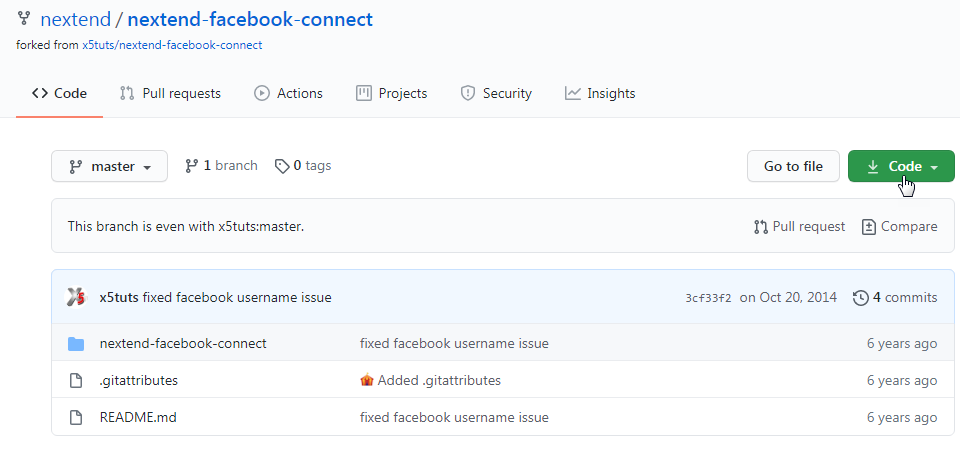Click the branch icon beside 1 branch
The width and height of the screenshot is (960, 451).
192,166
